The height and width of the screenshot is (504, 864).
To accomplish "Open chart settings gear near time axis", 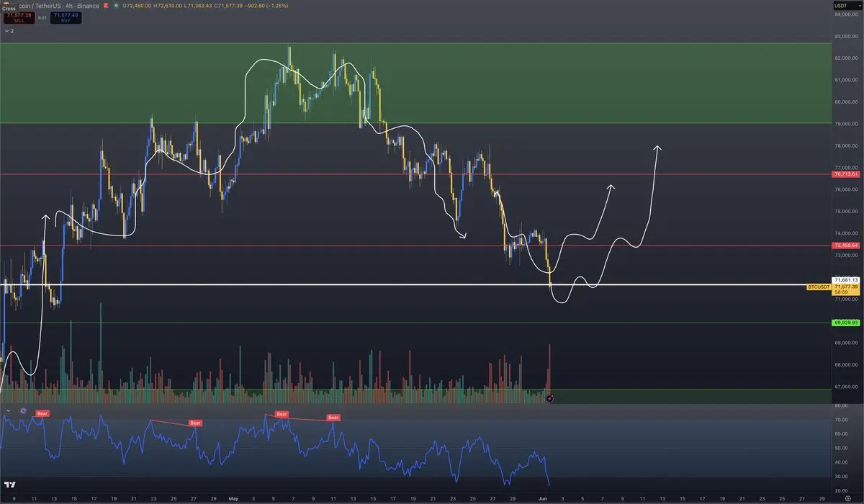I will coord(847,497).
